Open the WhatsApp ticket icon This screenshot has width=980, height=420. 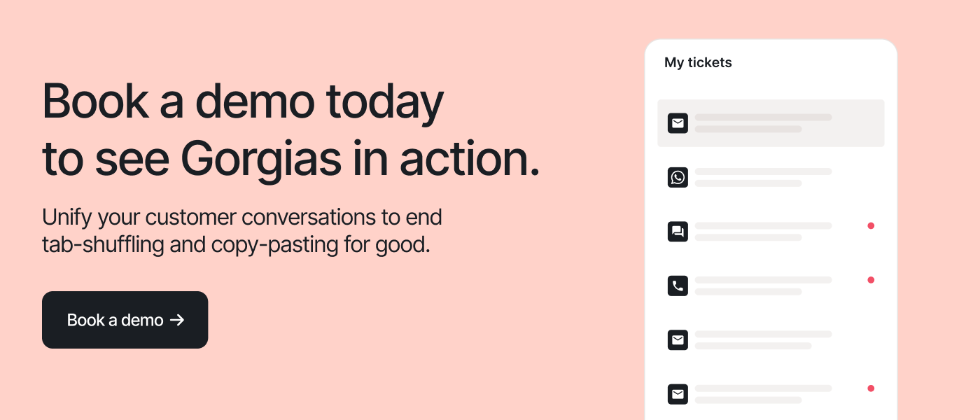[x=678, y=178]
